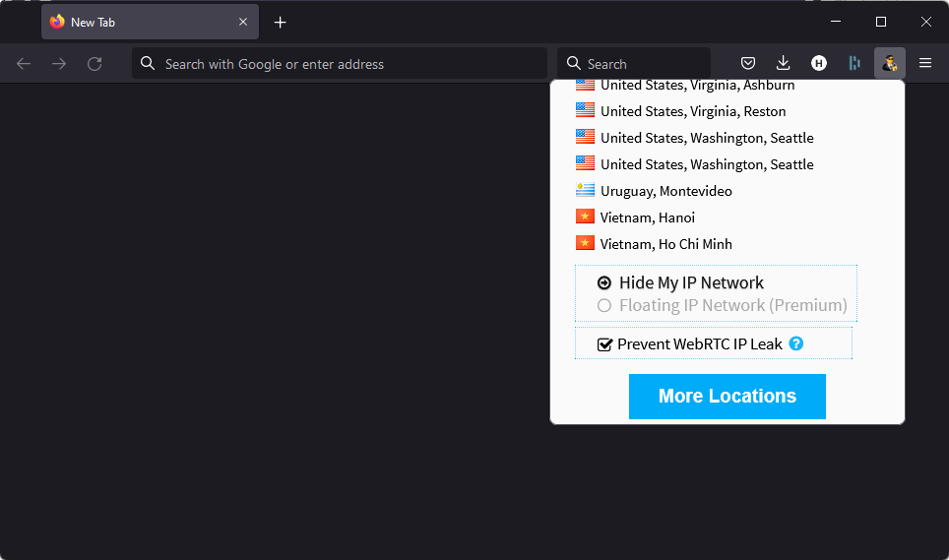
Task: Click the US flag beside Reston
Action: click(585, 110)
